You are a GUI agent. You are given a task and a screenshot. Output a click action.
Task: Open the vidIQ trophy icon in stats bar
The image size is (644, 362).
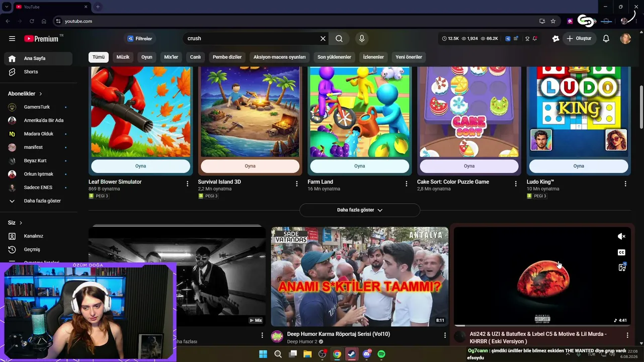527,39
